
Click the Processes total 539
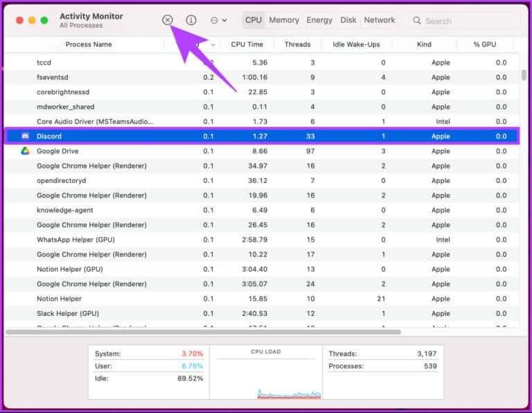tap(430, 366)
